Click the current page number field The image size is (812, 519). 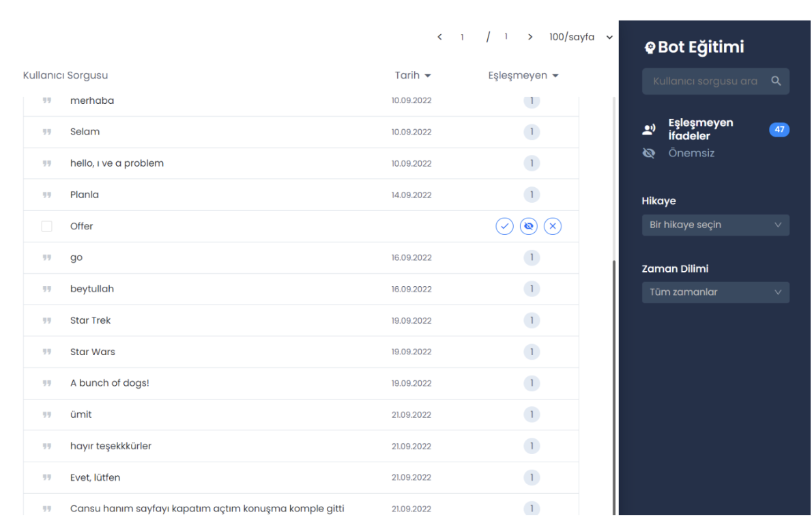pos(462,37)
